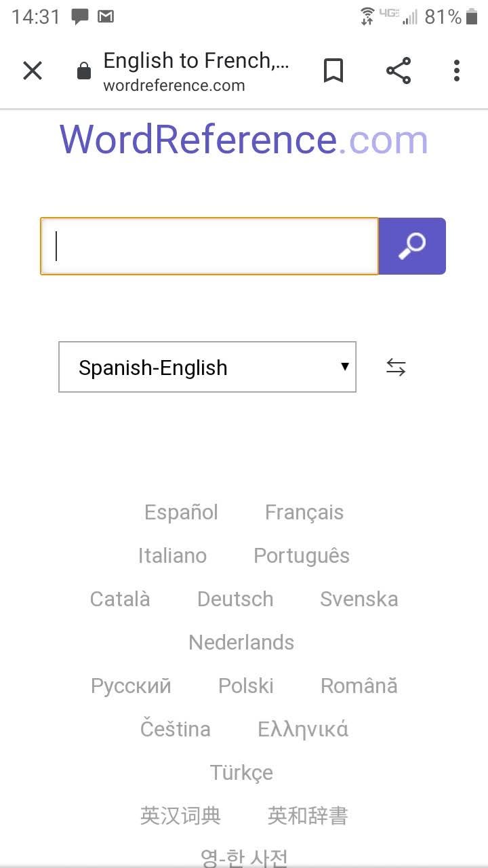Tap the magnifying glass search button
Image resolution: width=488 pixels, height=868 pixels.
[412, 246]
